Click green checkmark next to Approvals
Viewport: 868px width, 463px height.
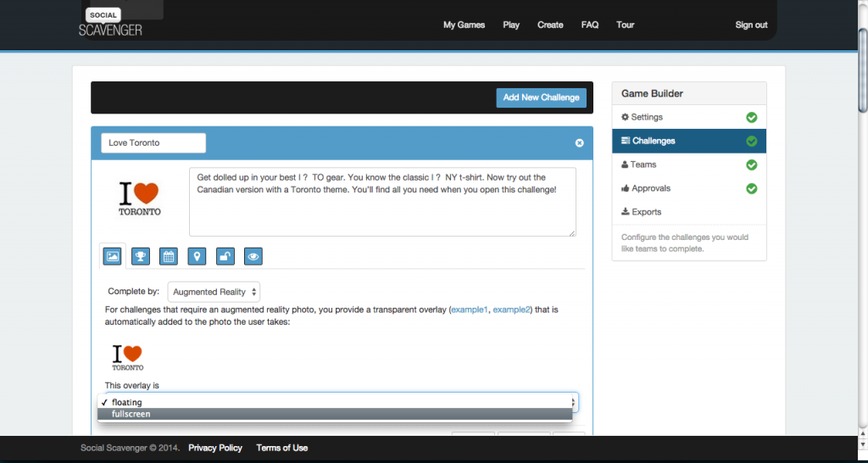[x=751, y=189]
